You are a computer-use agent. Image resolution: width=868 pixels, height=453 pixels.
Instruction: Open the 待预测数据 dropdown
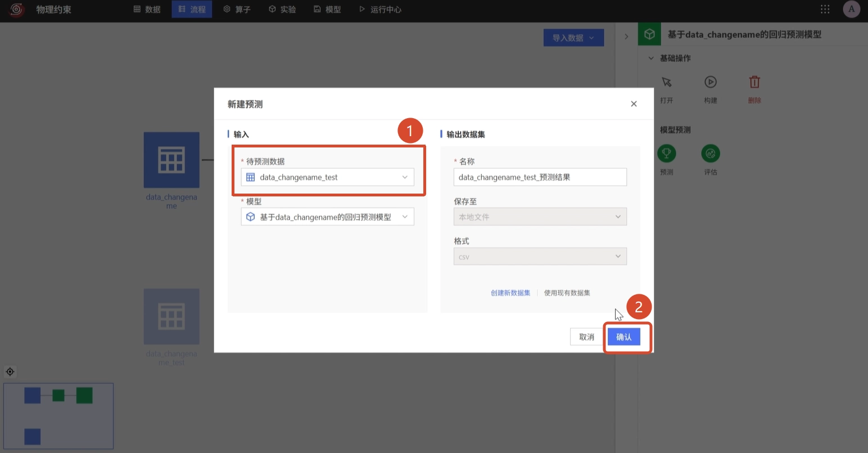(x=327, y=177)
